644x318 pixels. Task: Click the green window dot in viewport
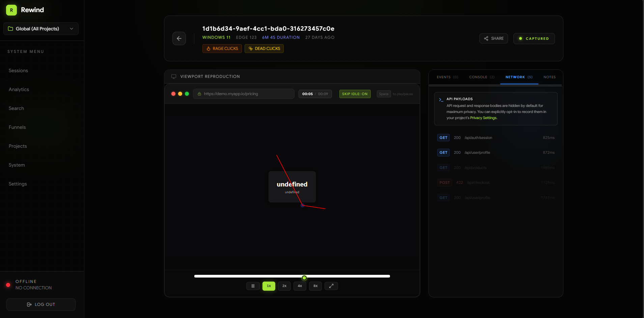(x=187, y=94)
